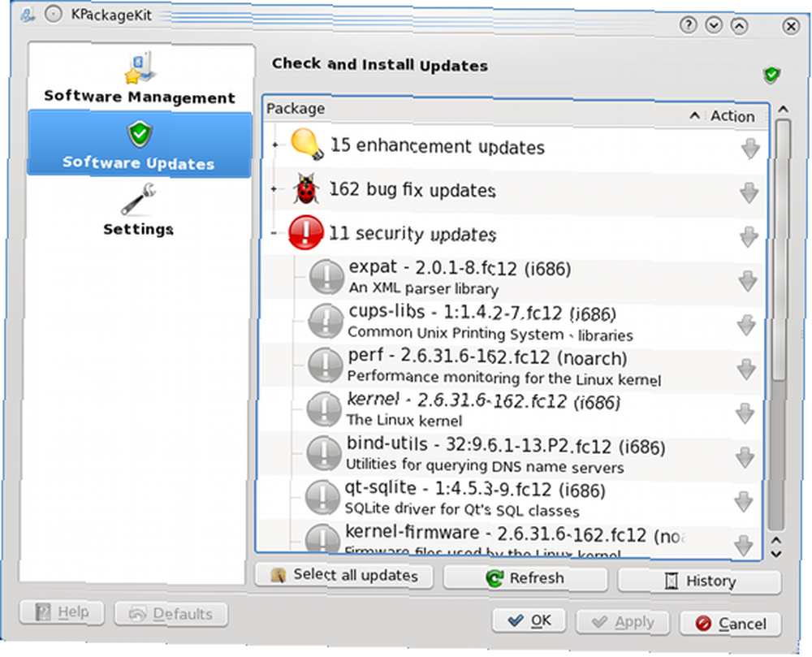This screenshot has width=812, height=657.
Task: Select the perf - 2.6.31.6-162.fc12 row
Action: pyautogui.click(x=511, y=367)
